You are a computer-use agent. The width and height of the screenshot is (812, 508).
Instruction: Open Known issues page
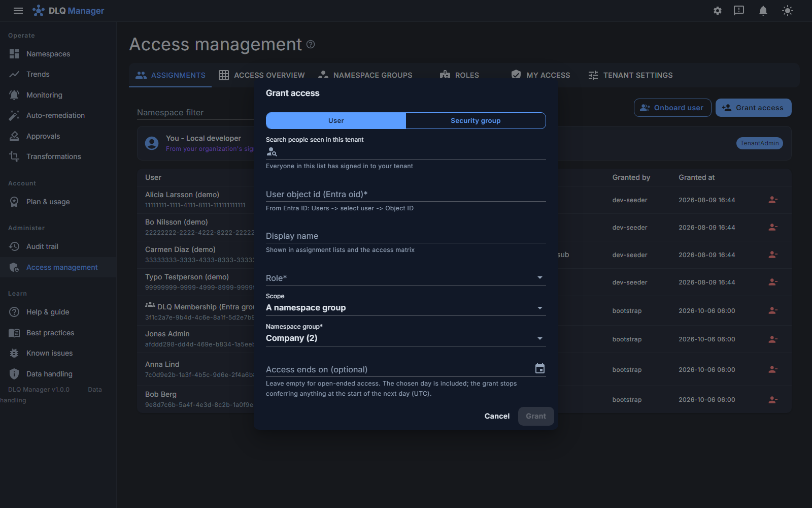[58, 353]
